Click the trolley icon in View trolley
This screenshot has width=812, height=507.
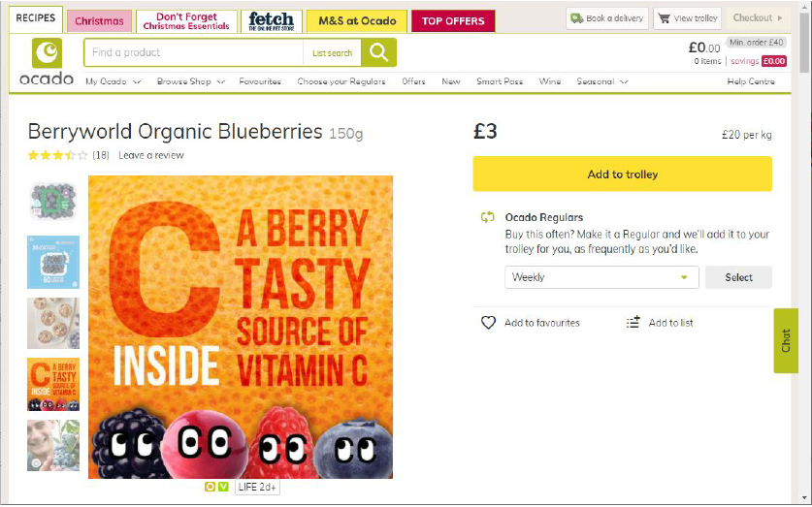pyautogui.click(x=665, y=18)
